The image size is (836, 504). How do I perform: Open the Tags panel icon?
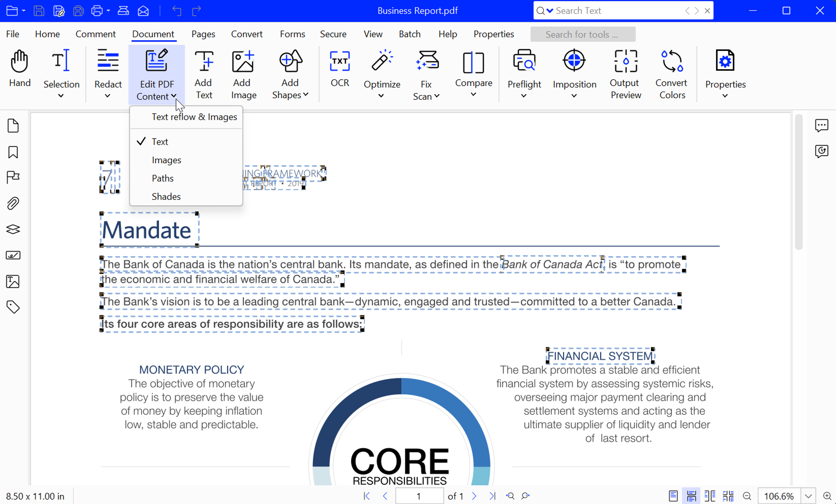click(x=13, y=307)
